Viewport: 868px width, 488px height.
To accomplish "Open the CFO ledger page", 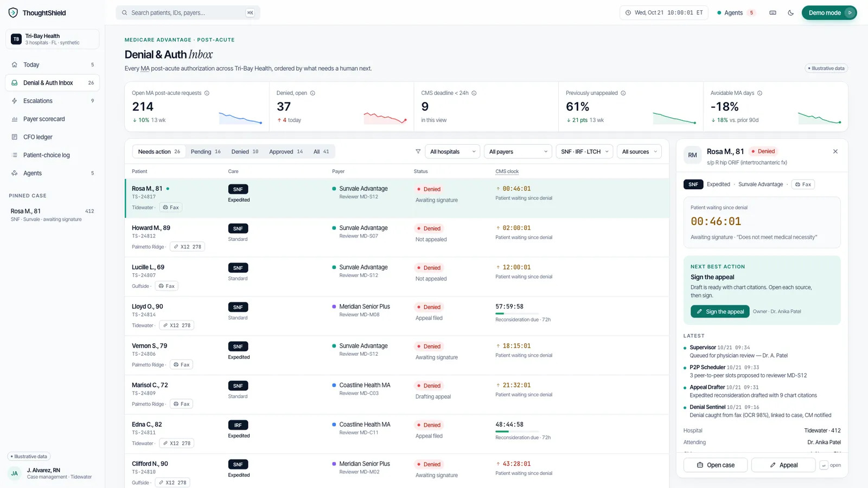I will point(53,137).
